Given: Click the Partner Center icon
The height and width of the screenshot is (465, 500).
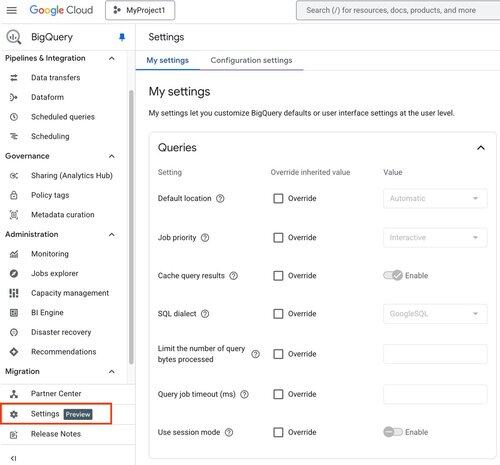Looking at the screenshot, I should (x=14, y=394).
